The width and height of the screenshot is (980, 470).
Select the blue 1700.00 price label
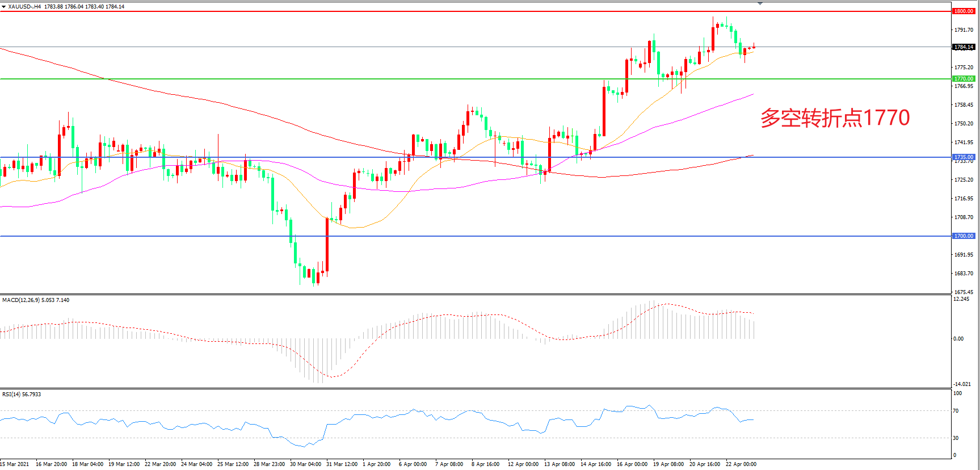click(963, 236)
